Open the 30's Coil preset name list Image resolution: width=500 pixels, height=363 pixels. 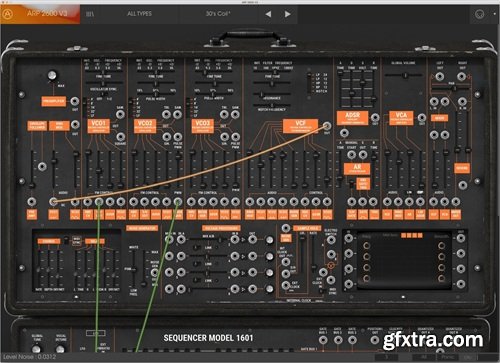click(x=218, y=14)
